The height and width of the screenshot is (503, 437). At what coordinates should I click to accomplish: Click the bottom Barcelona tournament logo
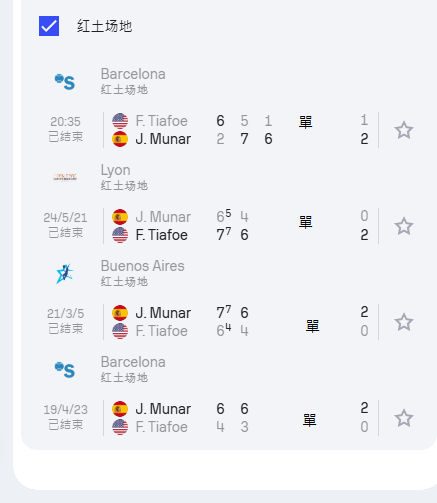pyautogui.click(x=65, y=370)
